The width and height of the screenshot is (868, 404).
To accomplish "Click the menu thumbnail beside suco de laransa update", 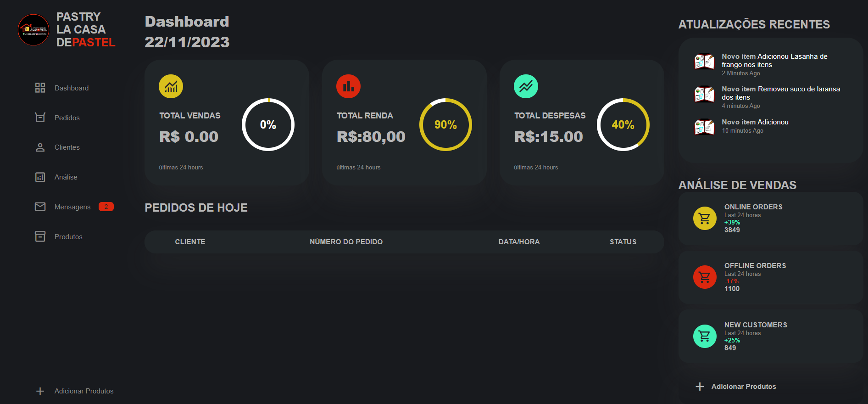I will pos(704,94).
